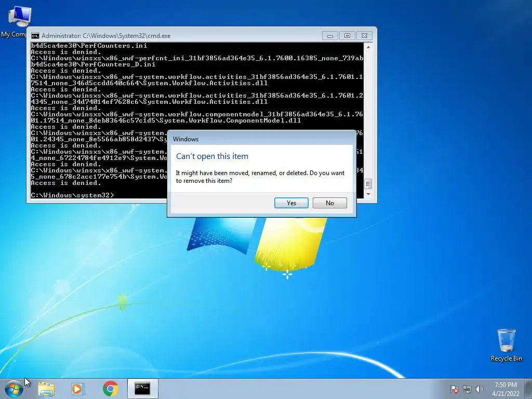Open the cmd.exe title bar system icon

(x=35, y=36)
